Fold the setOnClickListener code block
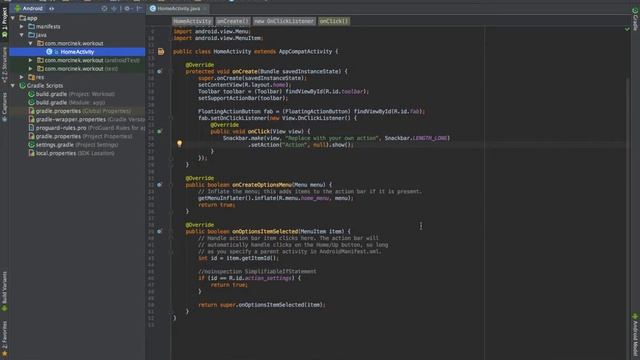Image resolution: width=640 pixels, height=360 pixels. [x=171, y=118]
